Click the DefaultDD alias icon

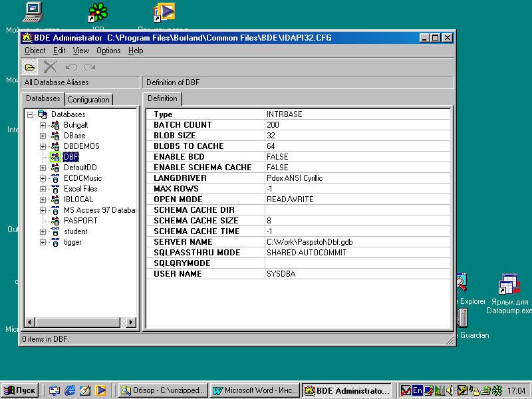tap(55, 168)
